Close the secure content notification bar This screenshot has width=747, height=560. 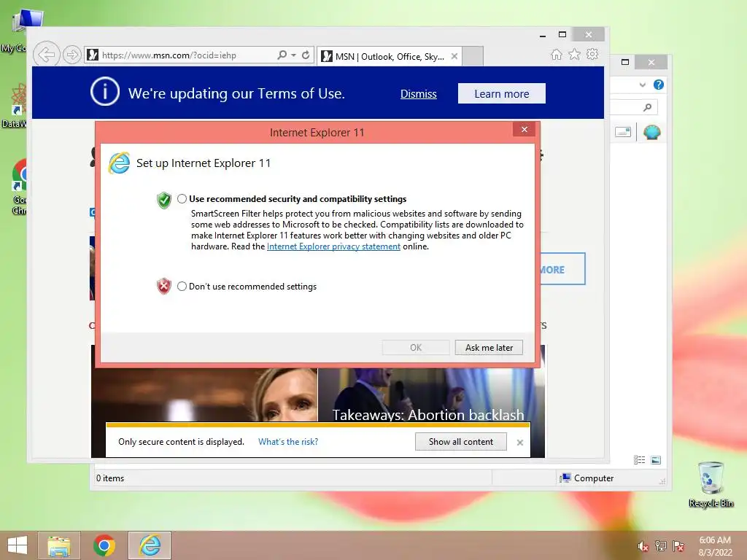(x=519, y=443)
